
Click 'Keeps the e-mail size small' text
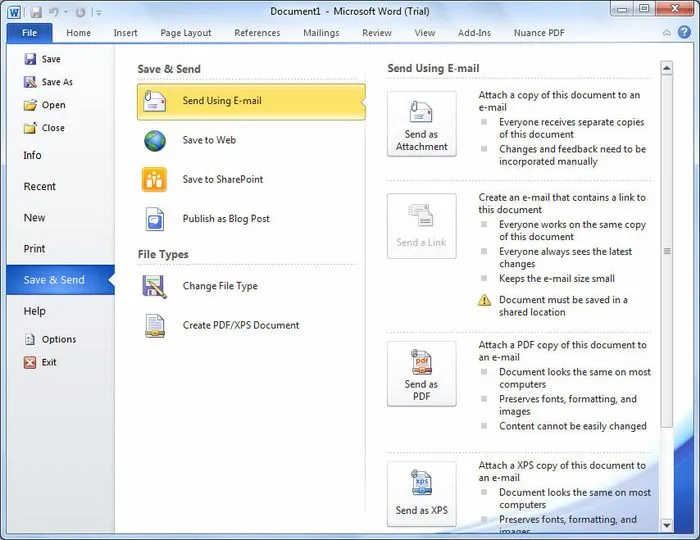557,279
